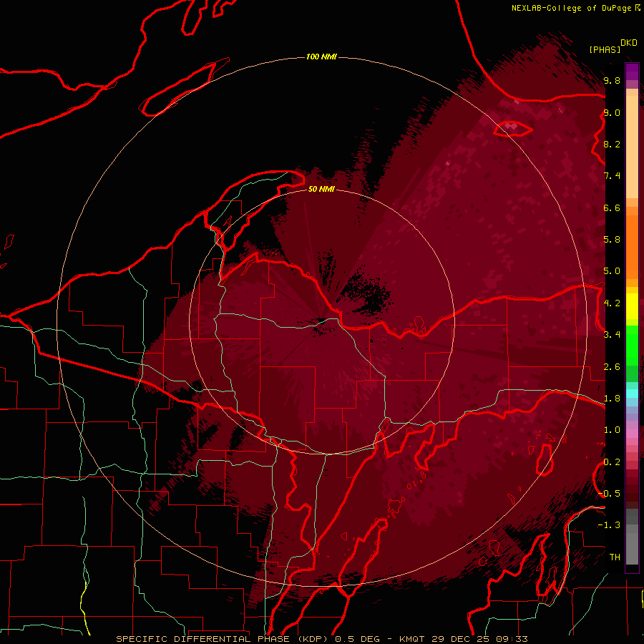Click the 50 NMI range ring label
Screen dimensions: 644x644
point(321,189)
